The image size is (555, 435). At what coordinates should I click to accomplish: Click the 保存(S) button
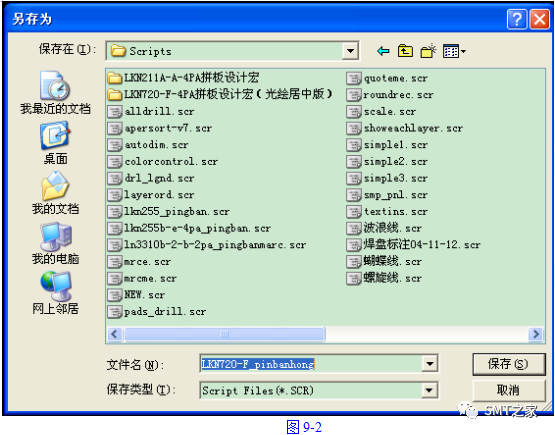tap(508, 364)
